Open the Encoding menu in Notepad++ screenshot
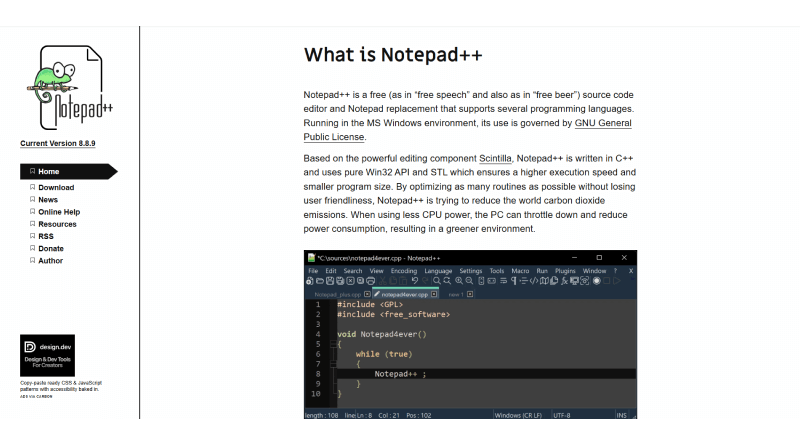The image size is (800, 445). coord(404,271)
